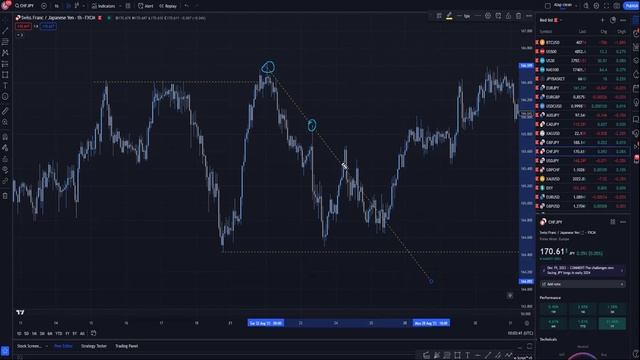The image size is (640, 360).
Task: Switch to the Strategy Tester tab
Action: (x=94, y=346)
